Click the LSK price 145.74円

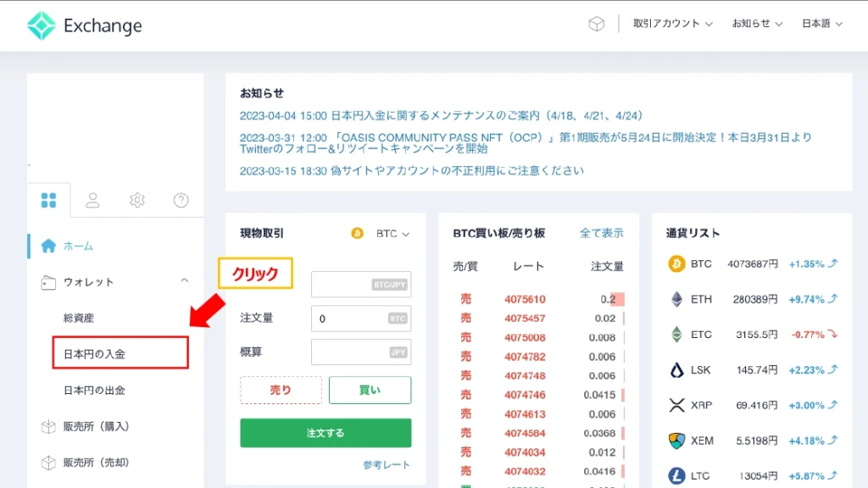click(x=757, y=370)
